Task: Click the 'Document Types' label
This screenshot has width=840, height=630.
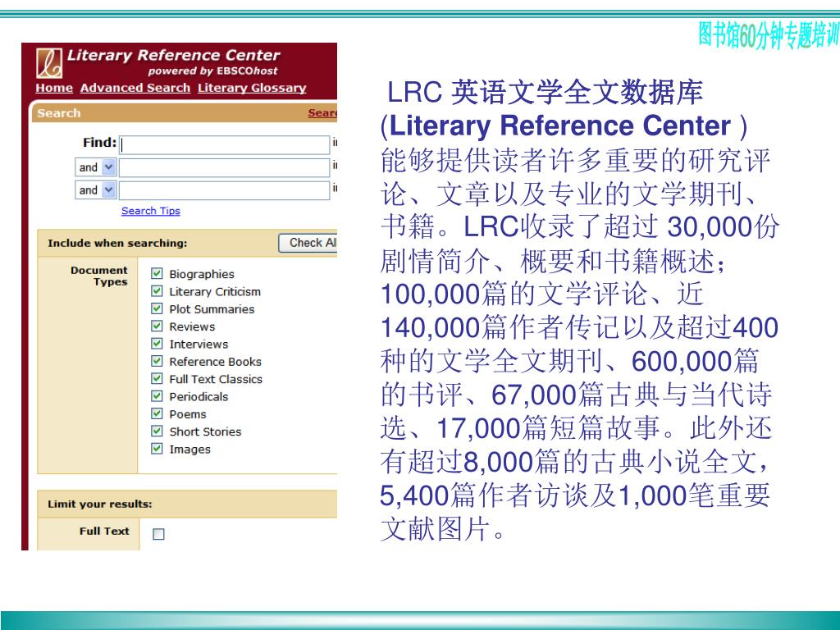Action: [99, 276]
